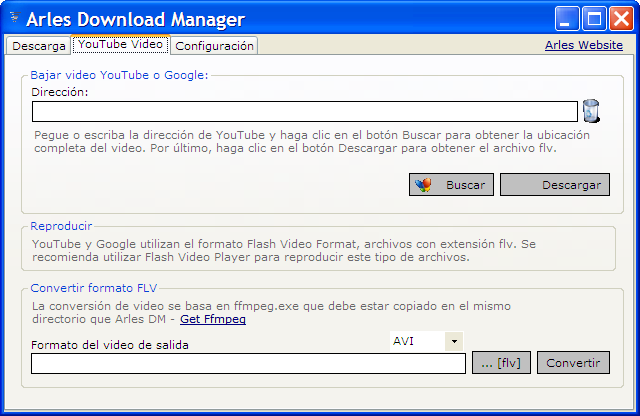640x416 pixels.
Task: Click the Convertir button
Action: click(x=573, y=363)
